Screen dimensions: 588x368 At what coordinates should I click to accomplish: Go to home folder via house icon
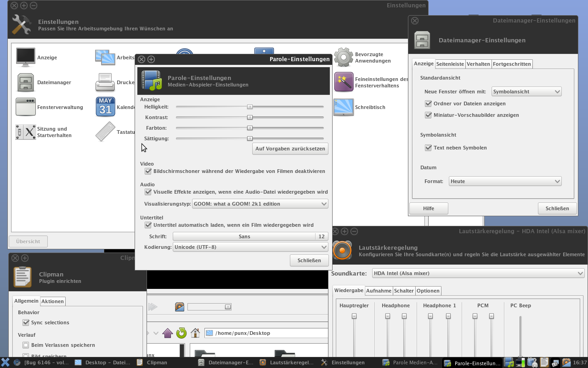coord(195,333)
